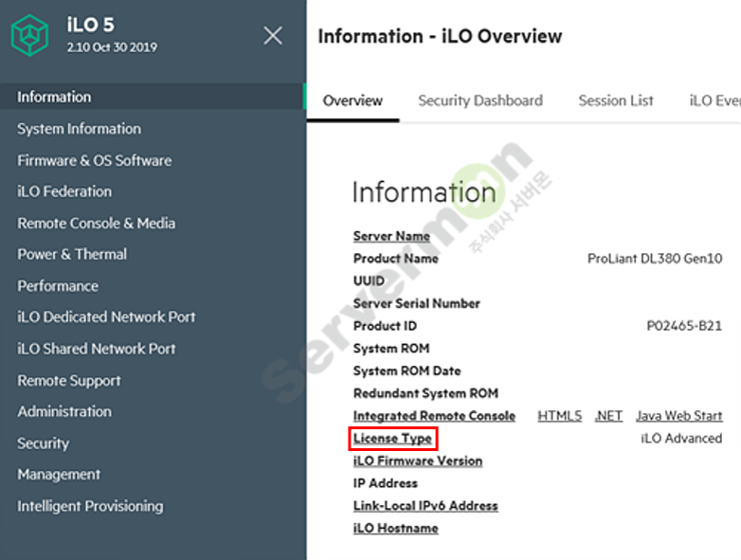Image resolution: width=741 pixels, height=560 pixels.
Task: Click the Server Name link
Action: 391,236
